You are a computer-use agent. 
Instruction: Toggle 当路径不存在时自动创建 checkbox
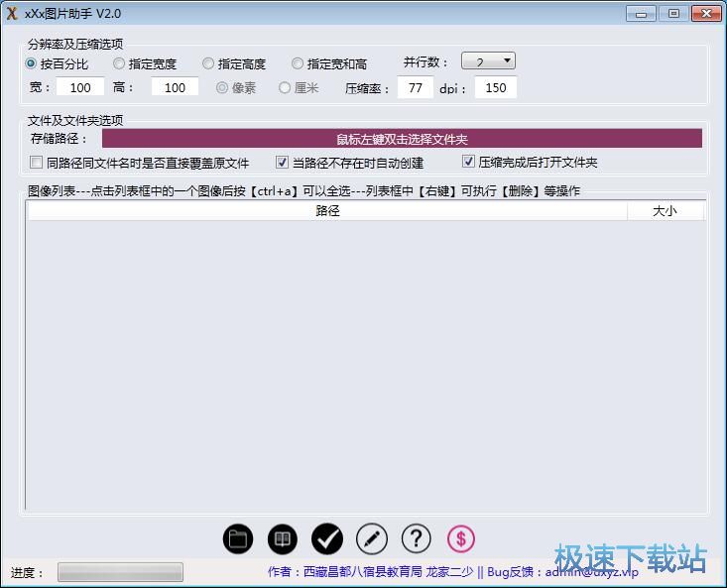[x=283, y=163]
